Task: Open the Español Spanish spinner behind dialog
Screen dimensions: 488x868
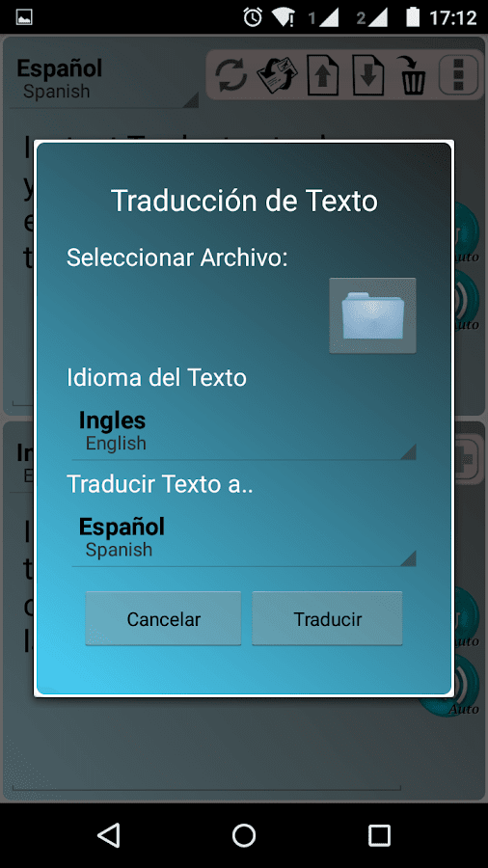Action: (104, 79)
